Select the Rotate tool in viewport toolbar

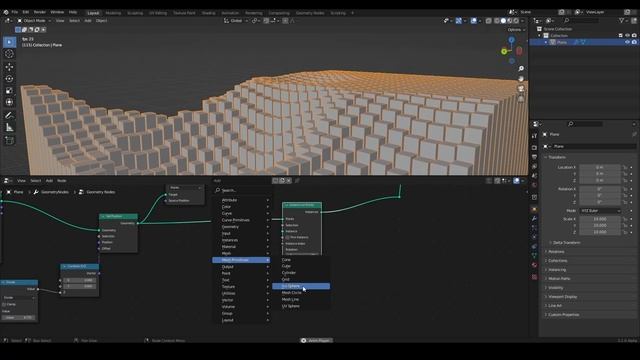click(9, 79)
